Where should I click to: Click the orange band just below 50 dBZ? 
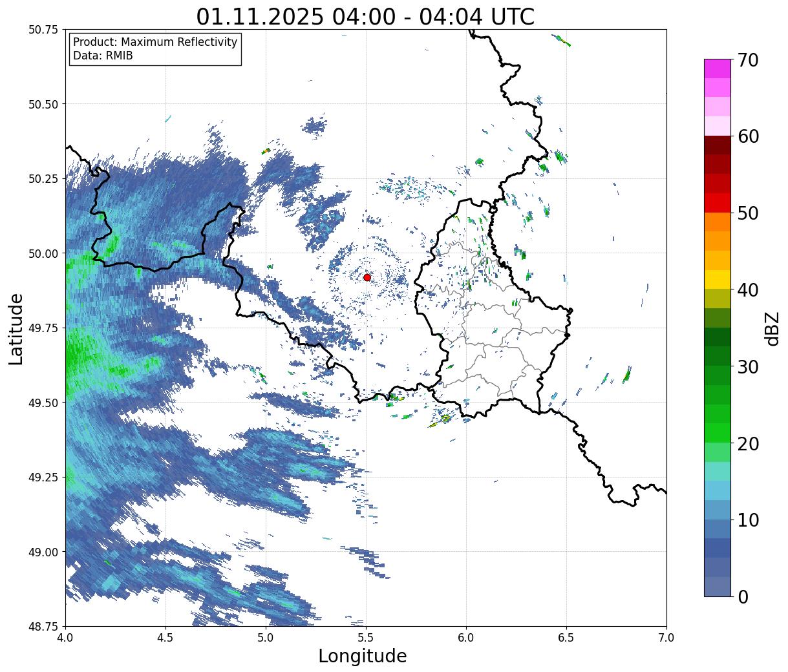[718, 222]
